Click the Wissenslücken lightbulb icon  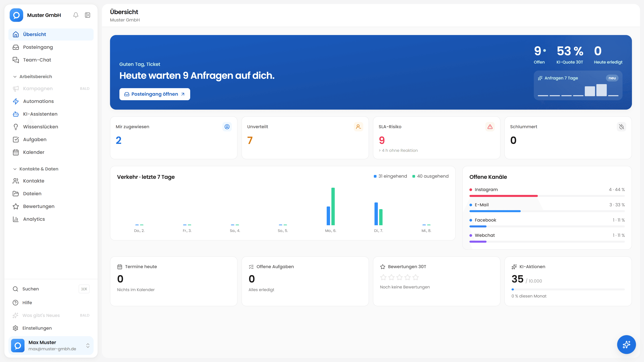(x=16, y=127)
